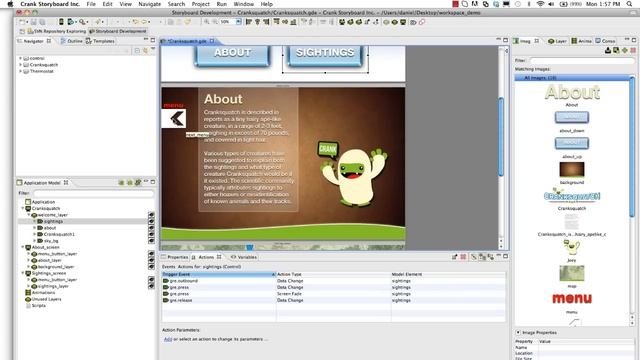The image size is (640, 360).
Task: Click the red delete icon in Actions panel
Action: [463, 257]
